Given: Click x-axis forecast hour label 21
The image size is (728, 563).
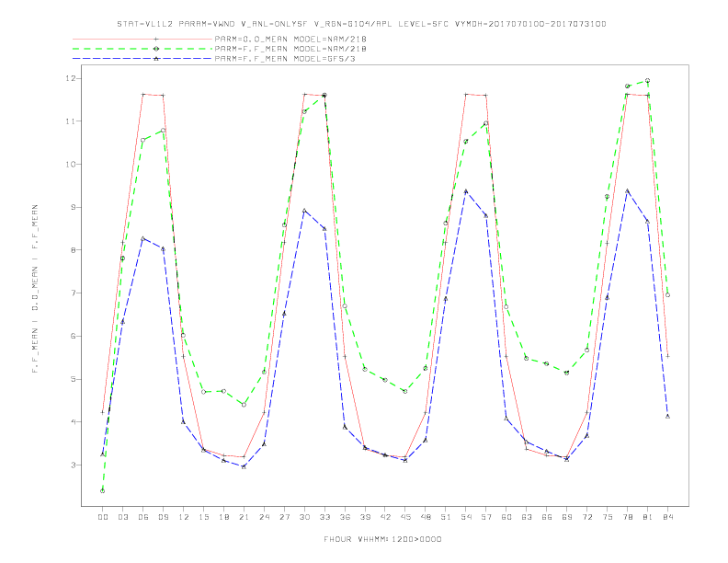Looking at the screenshot, I should tap(244, 517).
